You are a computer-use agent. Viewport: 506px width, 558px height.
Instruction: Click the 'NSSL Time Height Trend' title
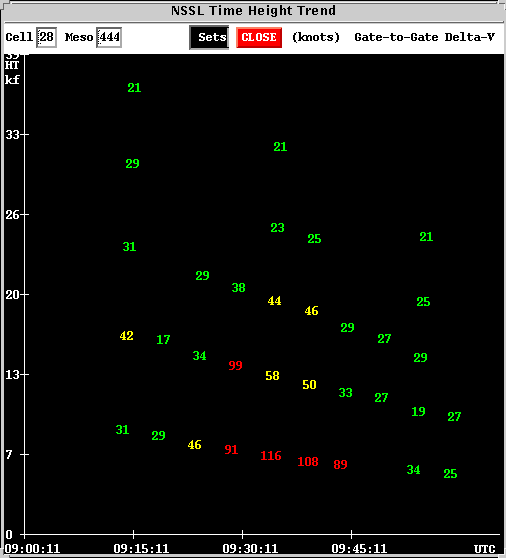pyautogui.click(x=253, y=10)
